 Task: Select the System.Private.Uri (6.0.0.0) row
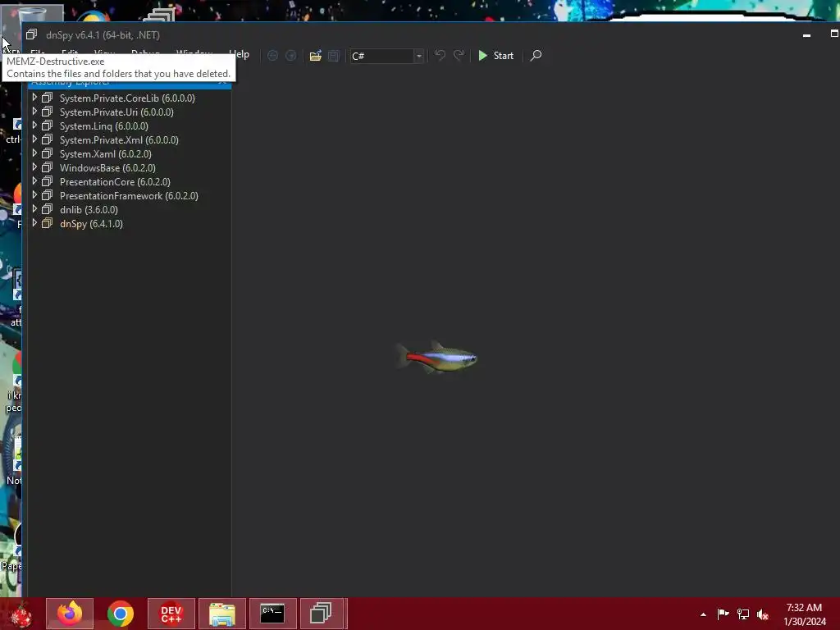130,112
